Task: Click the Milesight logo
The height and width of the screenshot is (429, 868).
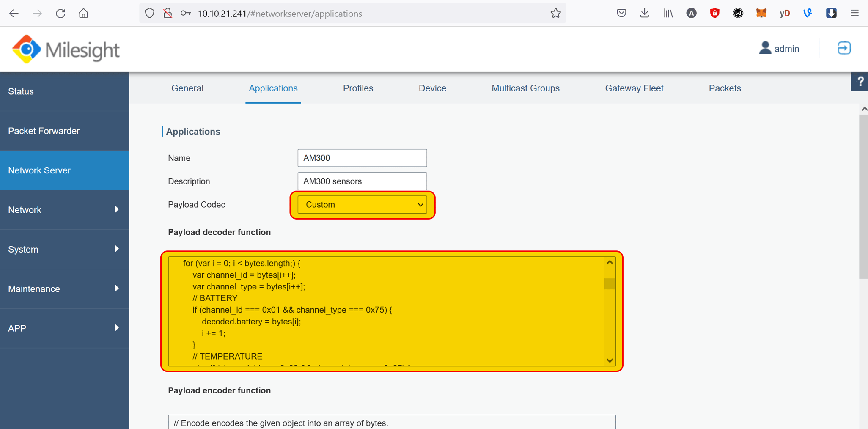Action: 65,49
